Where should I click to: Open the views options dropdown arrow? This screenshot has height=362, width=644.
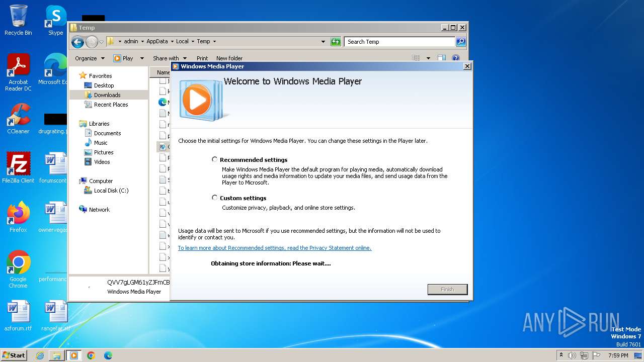pos(428,58)
